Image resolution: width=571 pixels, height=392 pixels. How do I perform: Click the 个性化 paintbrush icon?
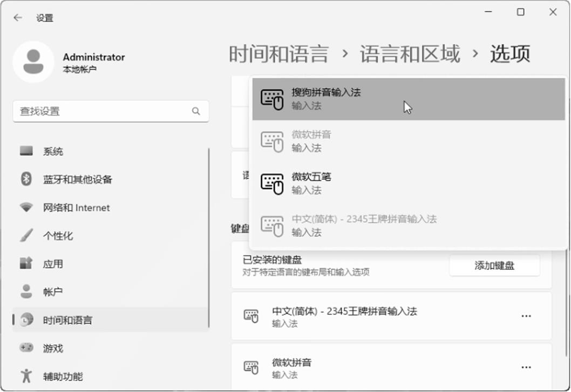click(26, 235)
